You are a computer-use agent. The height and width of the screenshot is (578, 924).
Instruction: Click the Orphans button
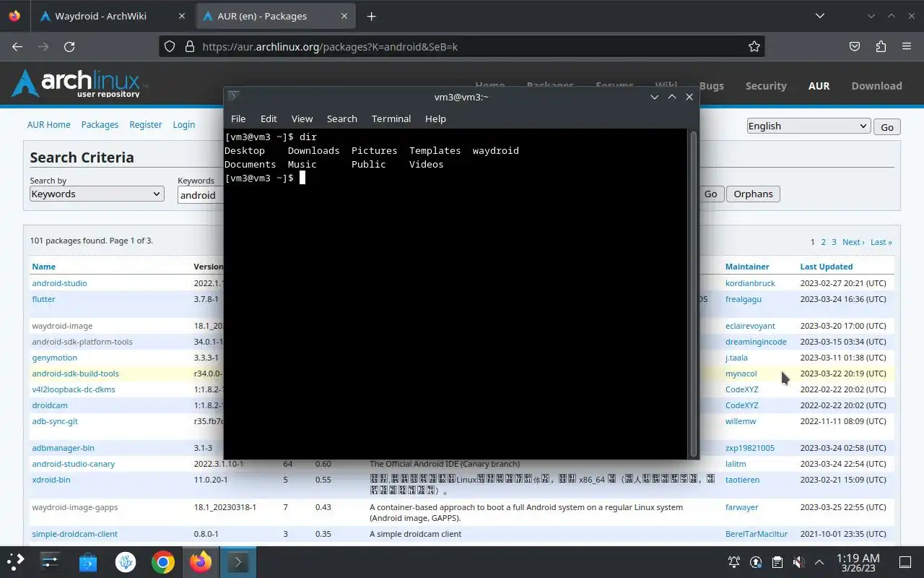tap(753, 194)
